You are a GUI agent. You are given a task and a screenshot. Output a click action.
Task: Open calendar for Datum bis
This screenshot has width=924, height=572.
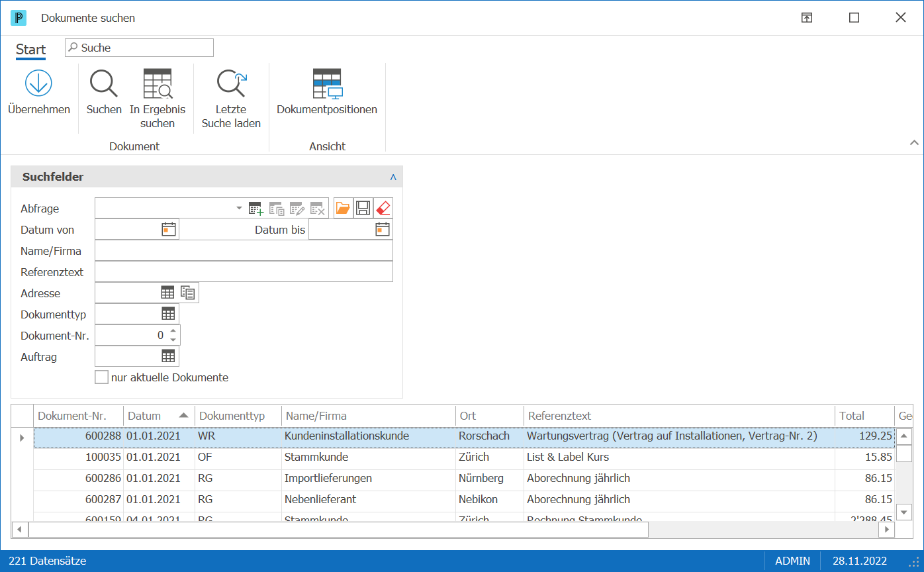[383, 230]
